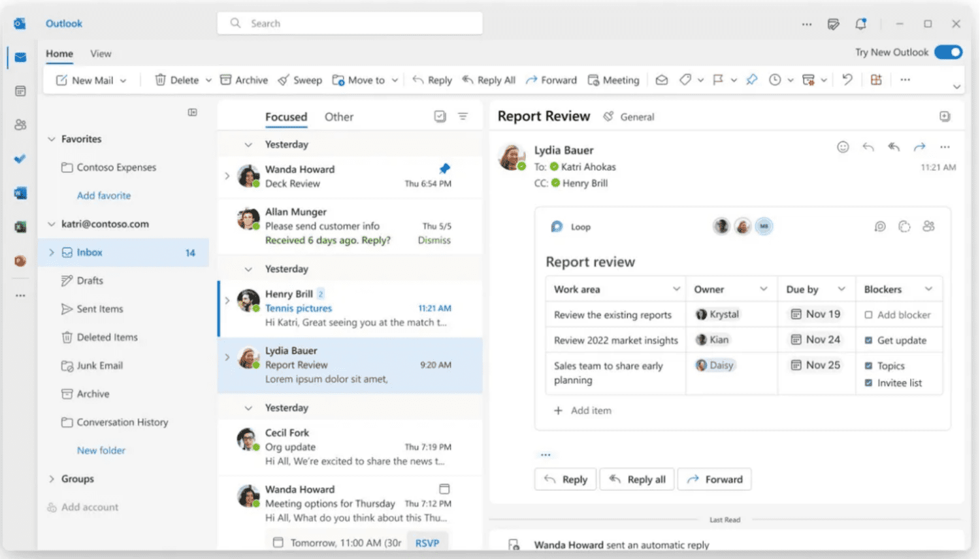Snooze the email using the clock icon
Viewport: 980px width, 559px height.
click(775, 79)
